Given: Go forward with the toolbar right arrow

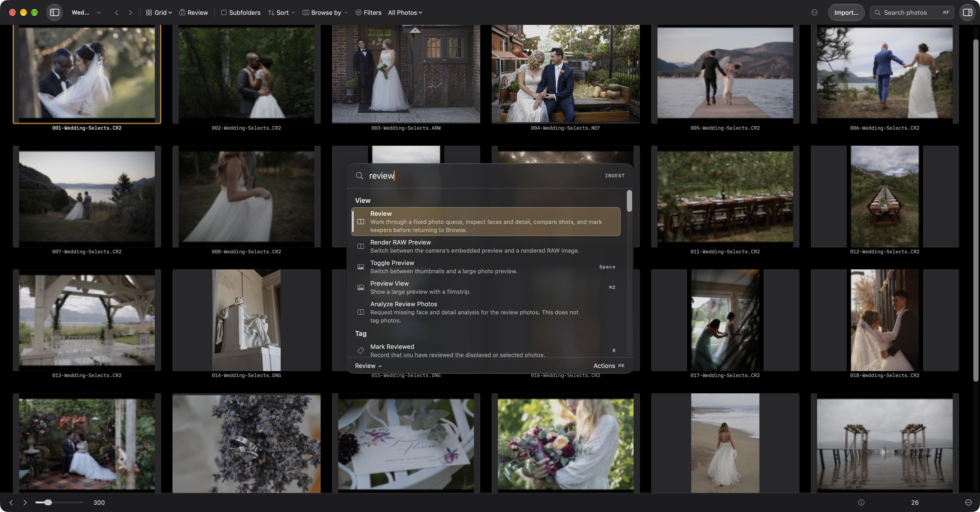Looking at the screenshot, I should tap(130, 12).
